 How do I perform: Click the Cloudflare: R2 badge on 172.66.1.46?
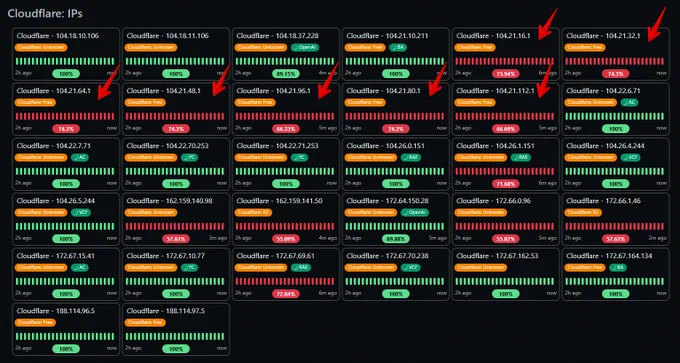tap(583, 213)
